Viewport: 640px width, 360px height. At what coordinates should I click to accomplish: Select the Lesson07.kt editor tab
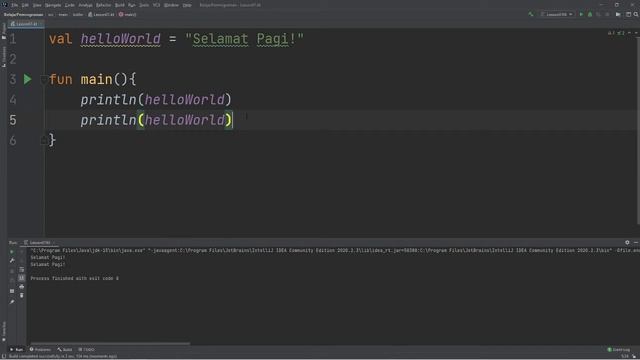coord(26,24)
